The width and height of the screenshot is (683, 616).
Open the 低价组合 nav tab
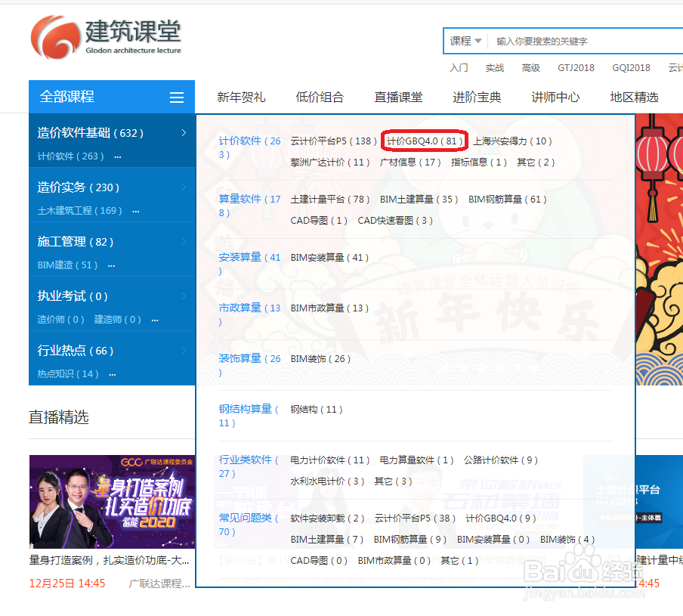coord(320,98)
